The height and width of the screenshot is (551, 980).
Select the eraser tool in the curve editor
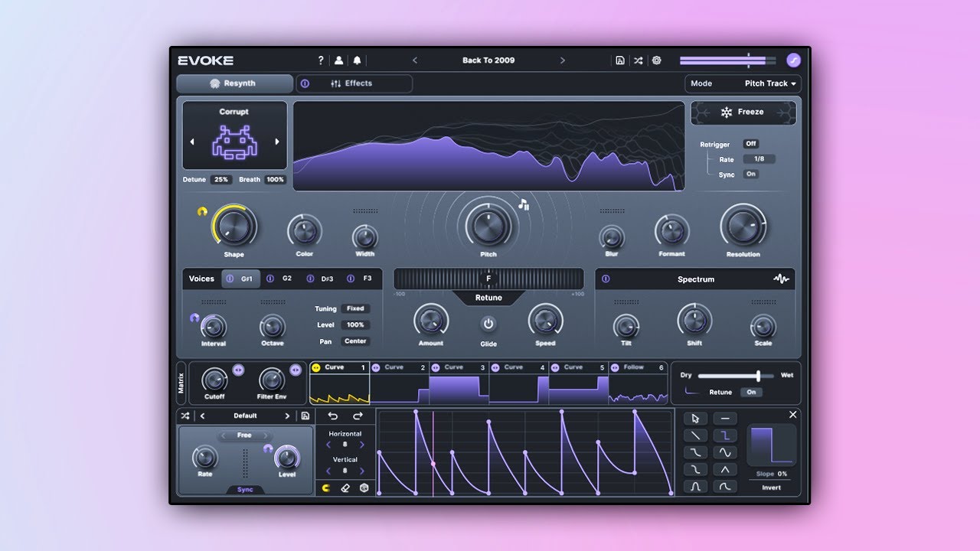pyautogui.click(x=345, y=487)
